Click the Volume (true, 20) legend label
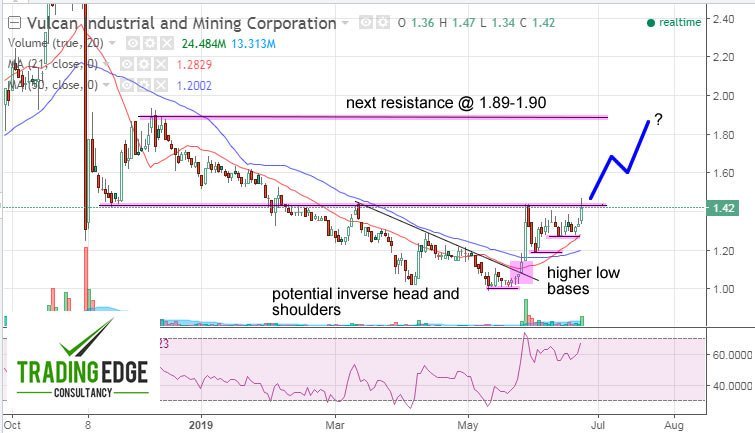Screen dimensions: 755x433 pos(55,43)
